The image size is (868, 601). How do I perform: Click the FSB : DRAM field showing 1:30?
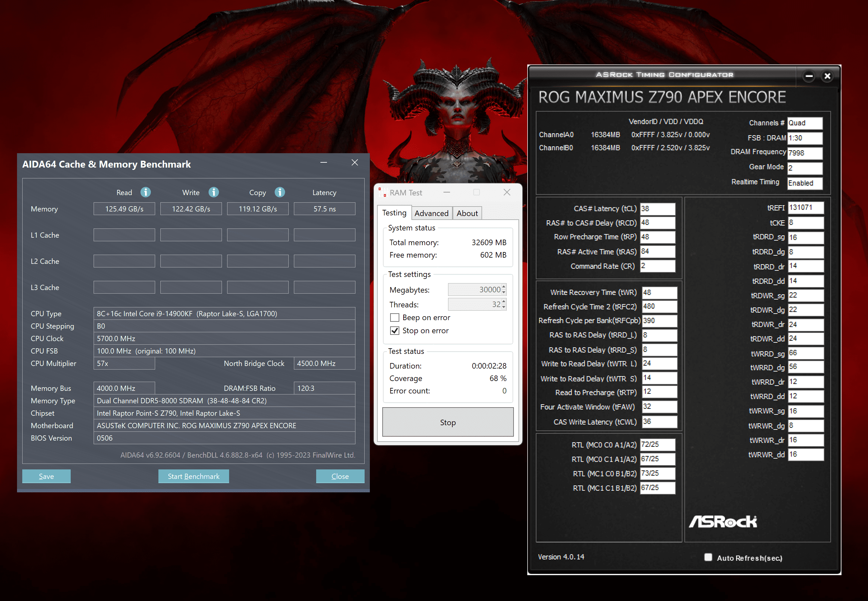[805, 138]
